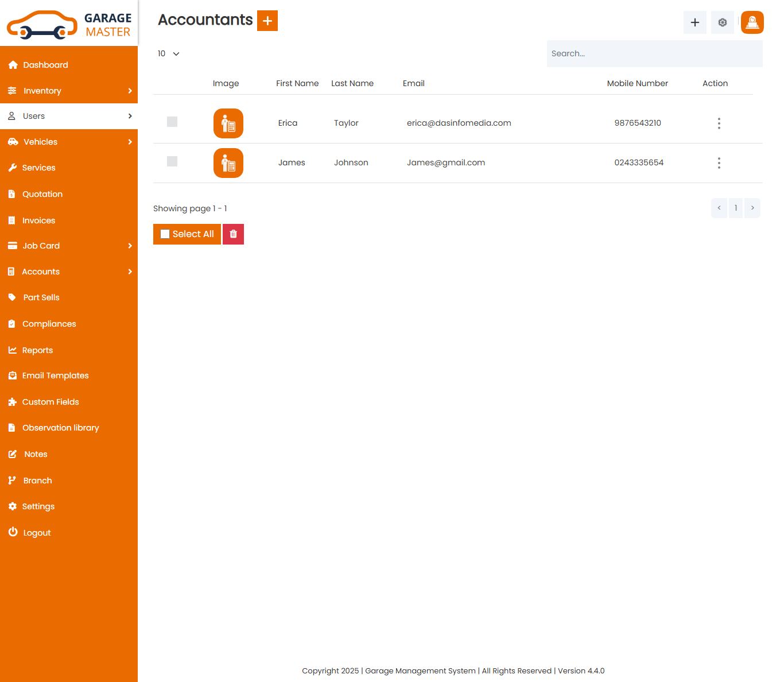784x682 pixels.
Task: Open the Dashboard from the sidebar
Action: (44, 64)
